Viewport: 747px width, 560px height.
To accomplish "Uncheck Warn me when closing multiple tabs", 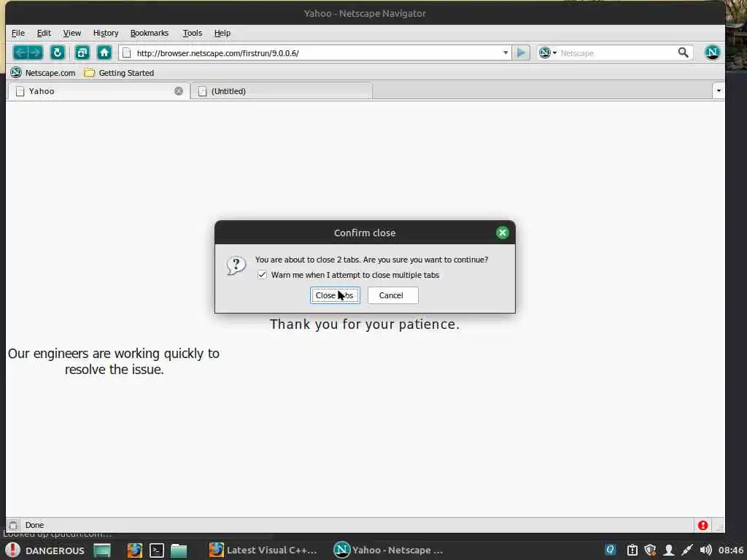I will 262,275.
